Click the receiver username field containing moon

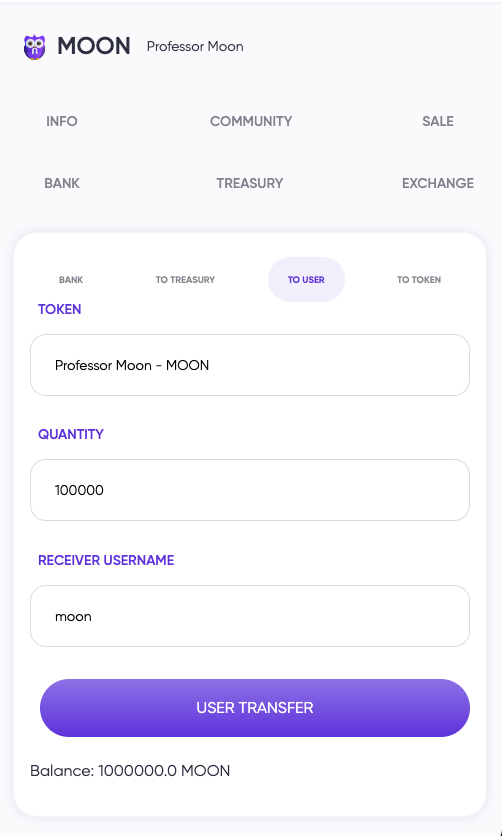point(250,616)
